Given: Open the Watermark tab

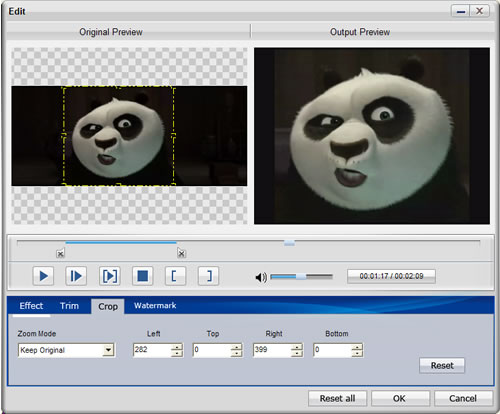Looking at the screenshot, I should 155,306.
